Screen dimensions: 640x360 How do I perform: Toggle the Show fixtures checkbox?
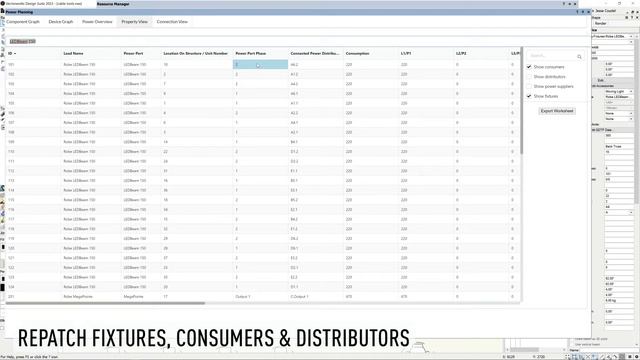[529, 96]
